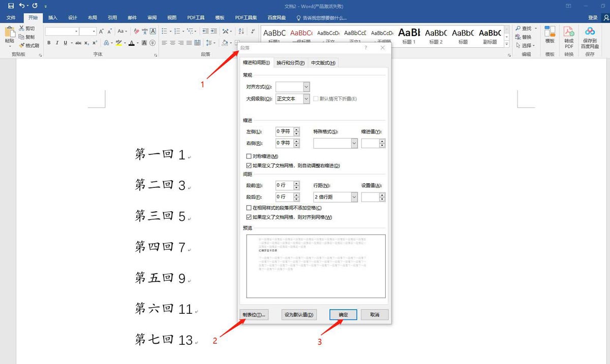Apply subscript (x₂) formatting
This screenshot has height=364, width=610.
tap(86, 43)
